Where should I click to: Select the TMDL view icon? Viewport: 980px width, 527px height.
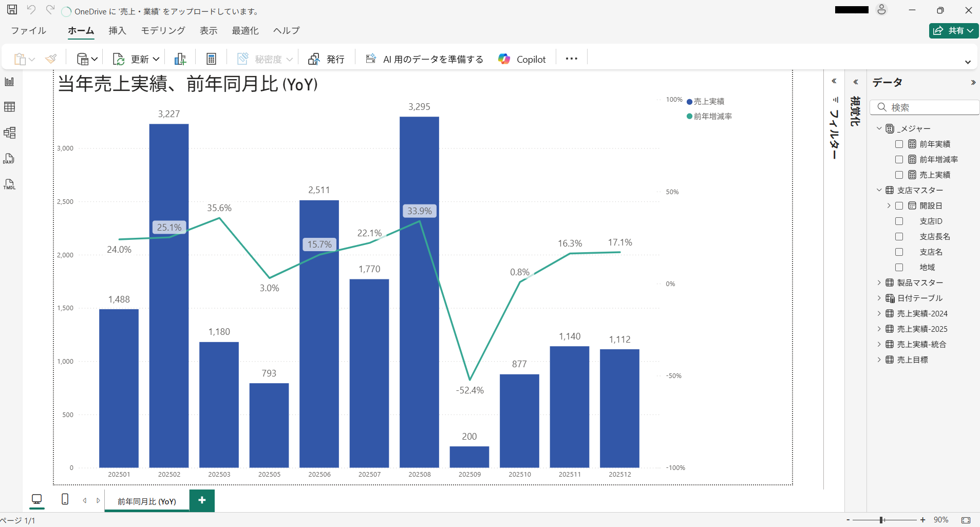coord(9,184)
